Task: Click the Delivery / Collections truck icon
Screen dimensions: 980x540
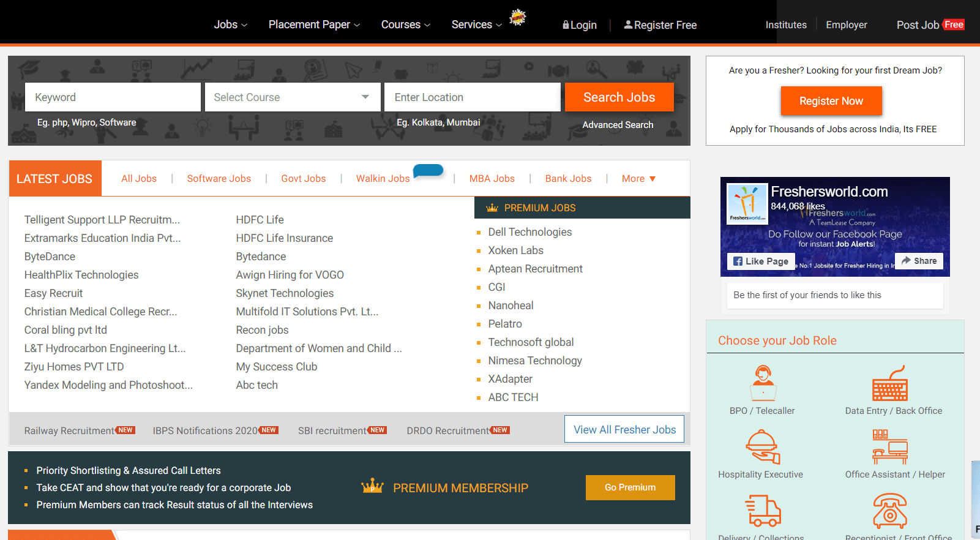Action: click(x=763, y=511)
